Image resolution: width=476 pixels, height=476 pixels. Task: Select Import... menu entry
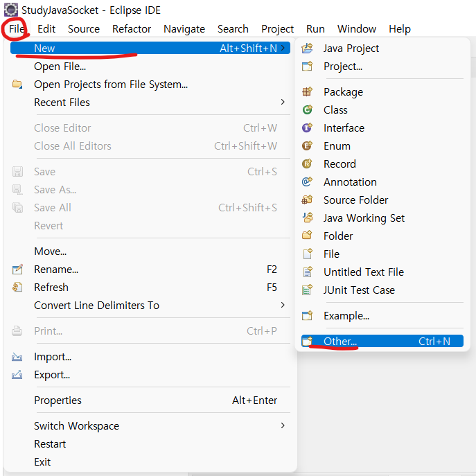tap(150, 357)
